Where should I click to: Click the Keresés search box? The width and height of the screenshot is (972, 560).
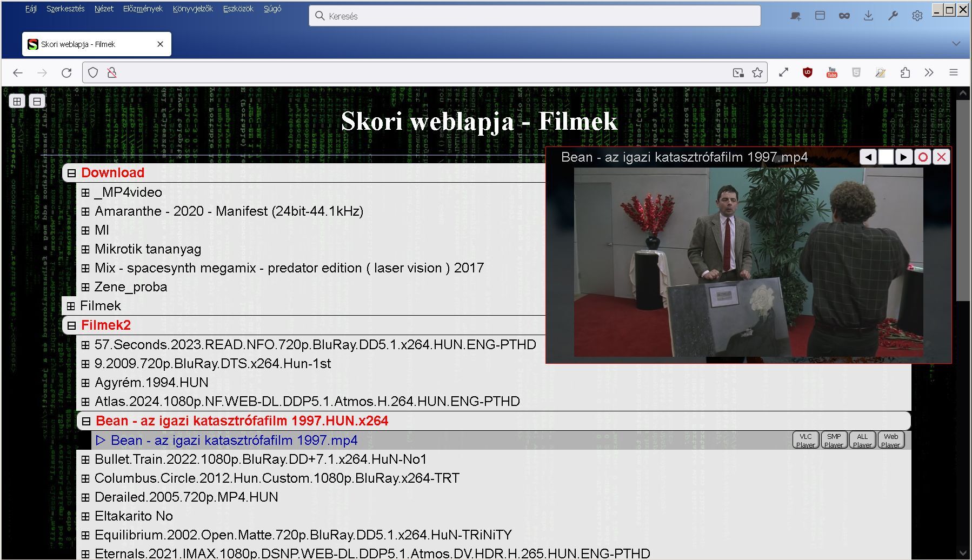[x=535, y=16]
